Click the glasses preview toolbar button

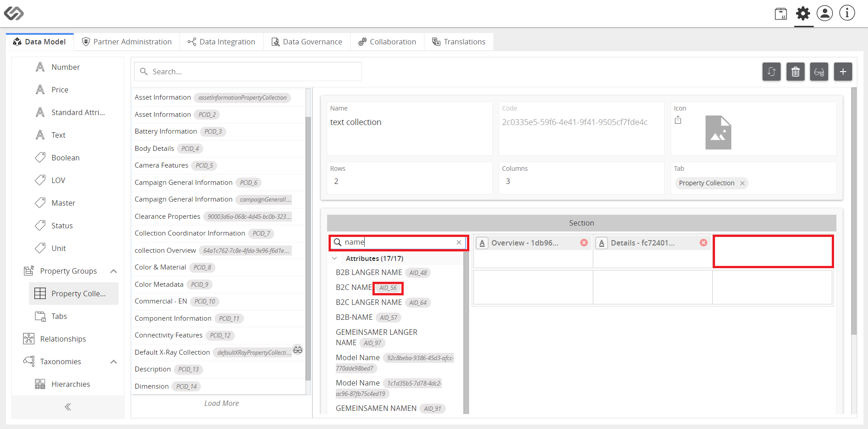point(819,72)
